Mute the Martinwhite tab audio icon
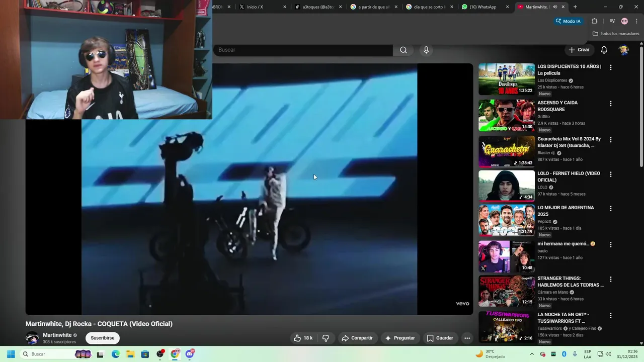This screenshot has height=362, width=644. point(555,7)
